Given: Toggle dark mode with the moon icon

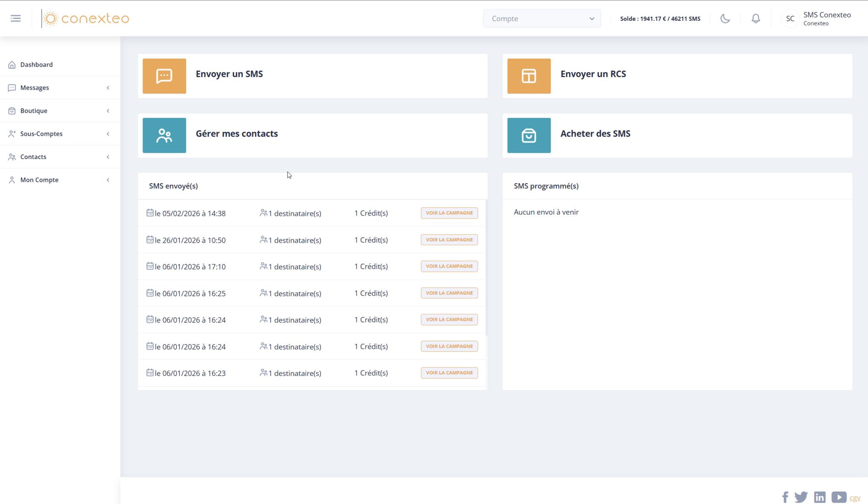Looking at the screenshot, I should click(x=724, y=18).
